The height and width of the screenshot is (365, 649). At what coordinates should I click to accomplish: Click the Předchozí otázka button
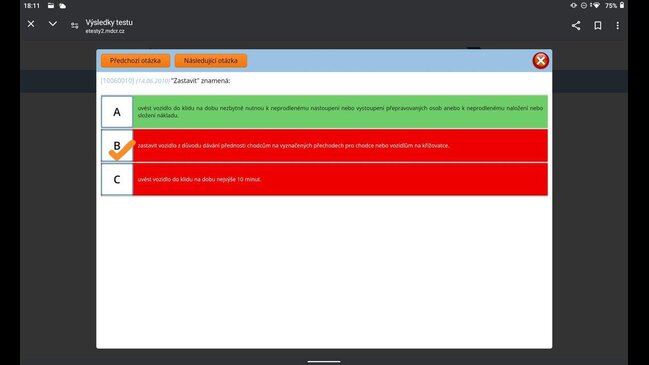click(x=135, y=60)
